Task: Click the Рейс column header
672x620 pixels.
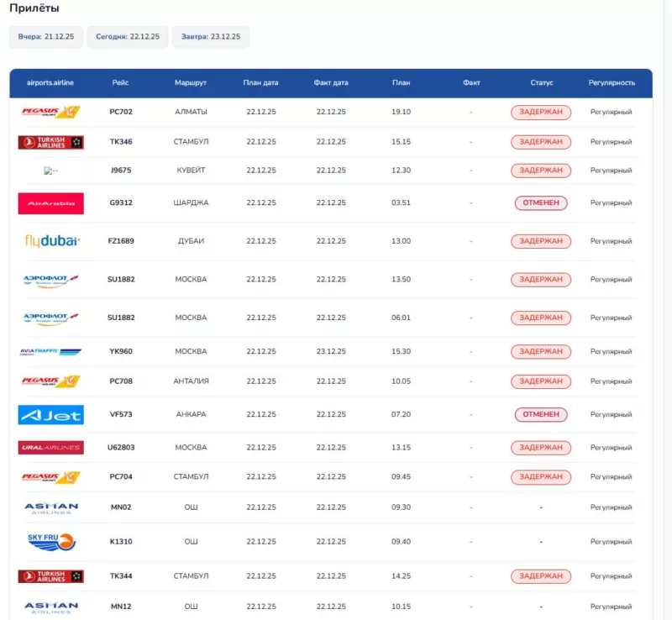Action: click(x=120, y=83)
